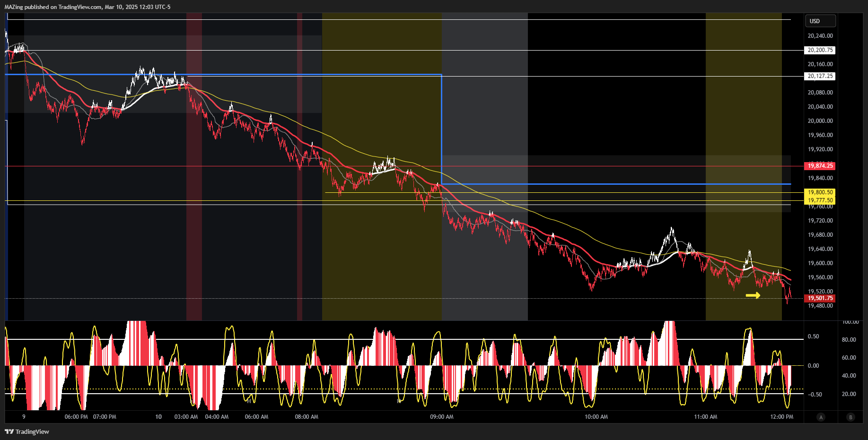Click the 19,920.00 price axis value

click(820, 149)
